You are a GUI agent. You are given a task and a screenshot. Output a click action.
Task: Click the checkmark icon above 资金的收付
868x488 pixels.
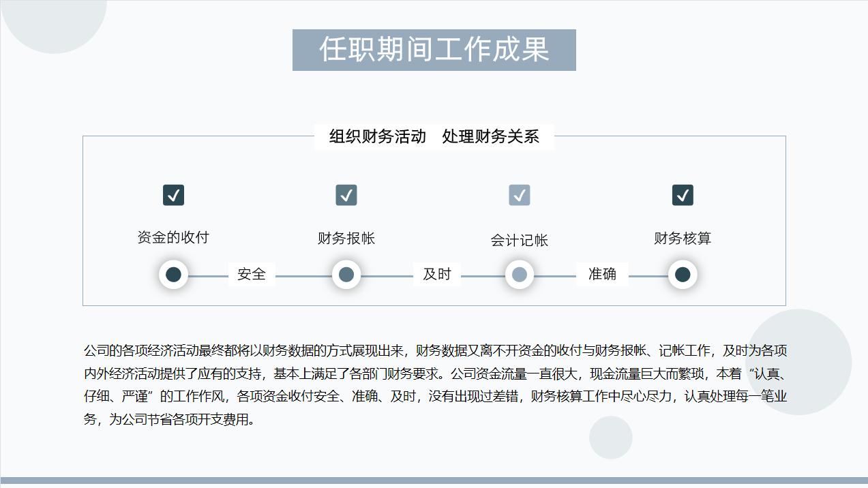click(x=173, y=195)
